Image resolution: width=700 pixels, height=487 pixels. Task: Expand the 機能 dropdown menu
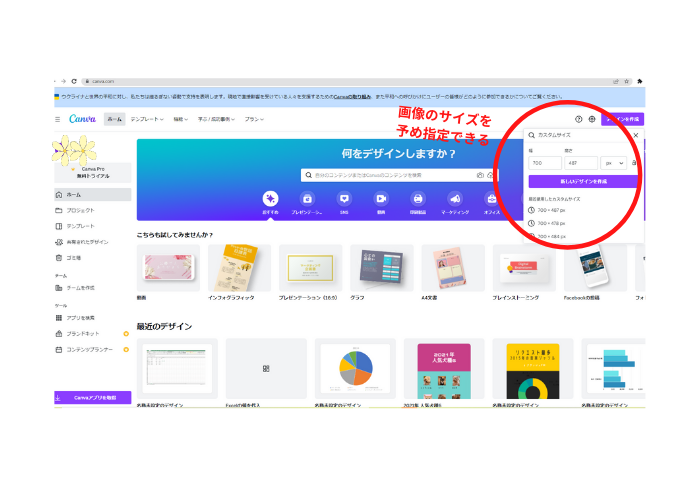point(180,119)
